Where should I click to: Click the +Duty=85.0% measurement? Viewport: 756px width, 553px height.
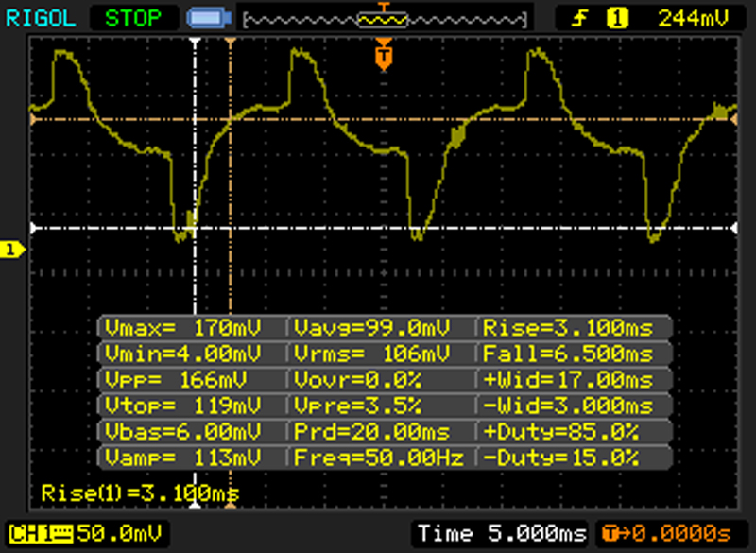tap(560, 431)
